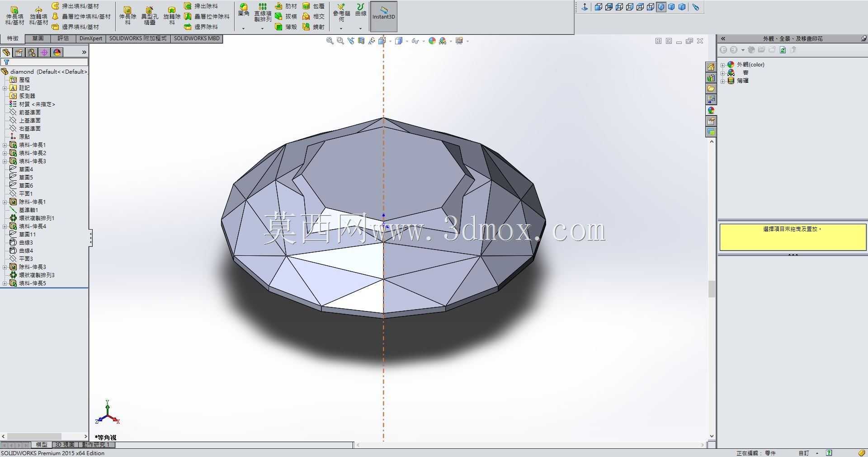The image size is (868, 457).
Task: Choose the 疊層拉伸除料 lofted cut tool
Action: pos(207,16)
